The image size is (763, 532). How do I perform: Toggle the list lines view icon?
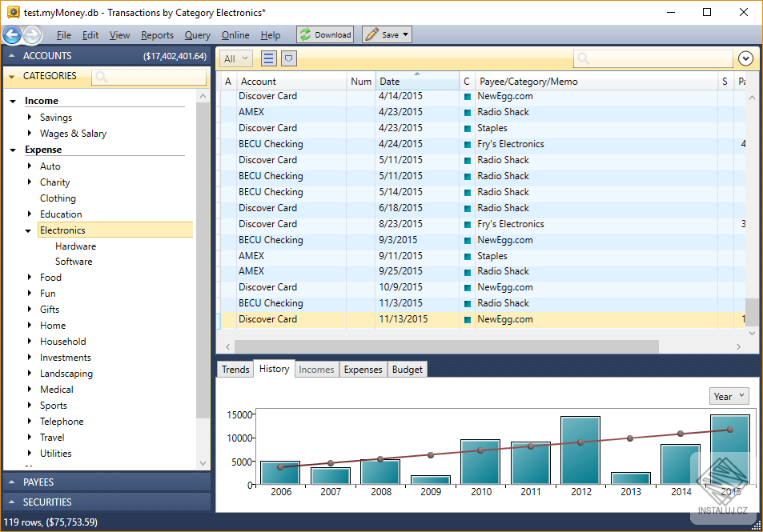pyautogui.click(x=268, y=58)
